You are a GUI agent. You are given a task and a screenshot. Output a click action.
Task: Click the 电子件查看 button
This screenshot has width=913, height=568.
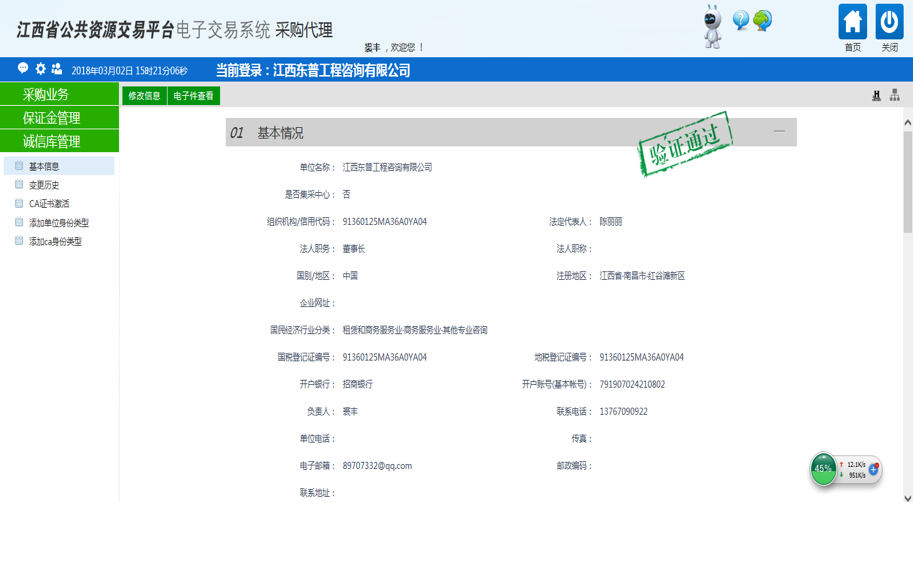(x=193, y=96)
